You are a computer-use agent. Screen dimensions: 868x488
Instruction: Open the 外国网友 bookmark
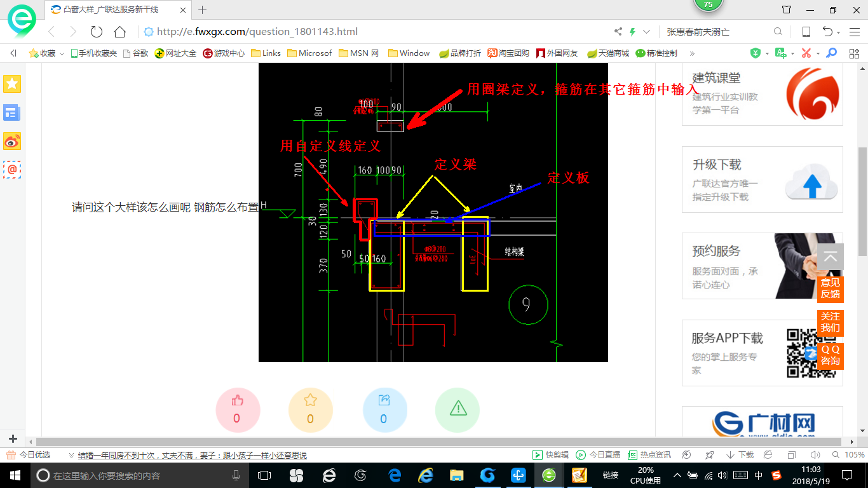pos(557,53)
